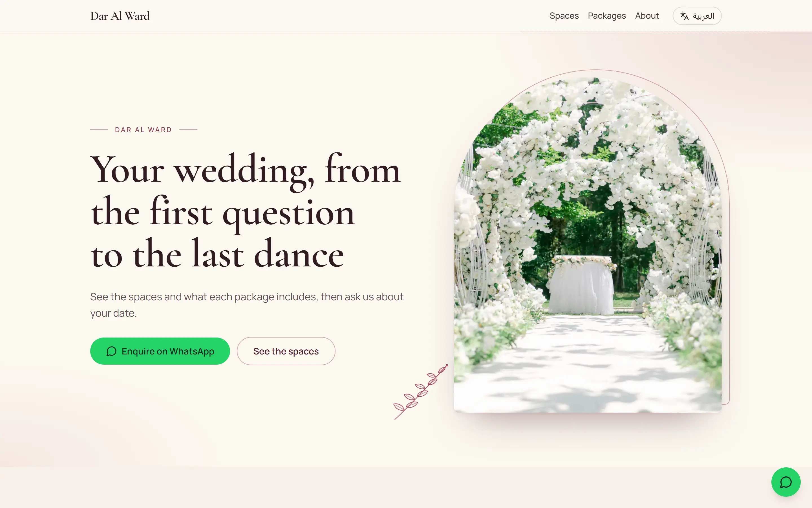This screenshot has width=812, height=508.
Task: Switch language to العربية
Action: pos(697,16)
